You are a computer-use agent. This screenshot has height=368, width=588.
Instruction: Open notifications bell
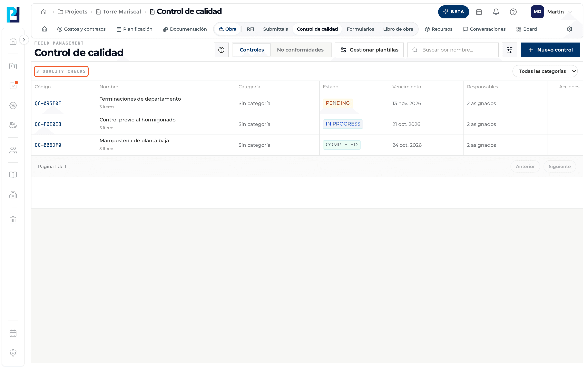[496, 12]
